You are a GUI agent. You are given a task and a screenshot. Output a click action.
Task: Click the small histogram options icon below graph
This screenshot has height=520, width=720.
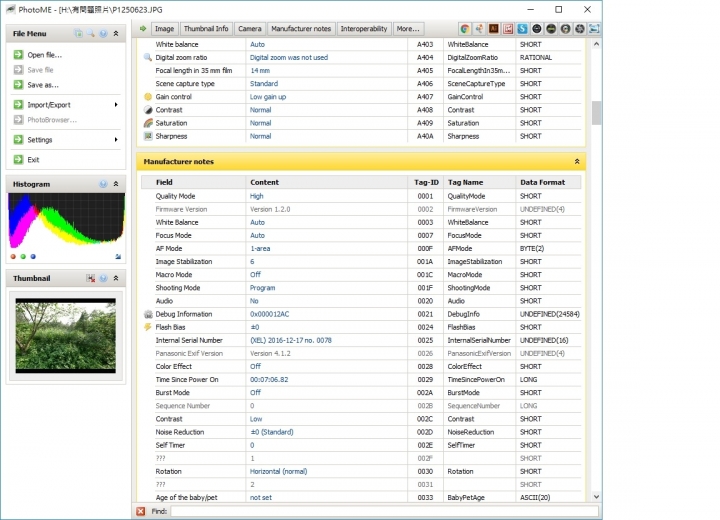tap(118, 257)
